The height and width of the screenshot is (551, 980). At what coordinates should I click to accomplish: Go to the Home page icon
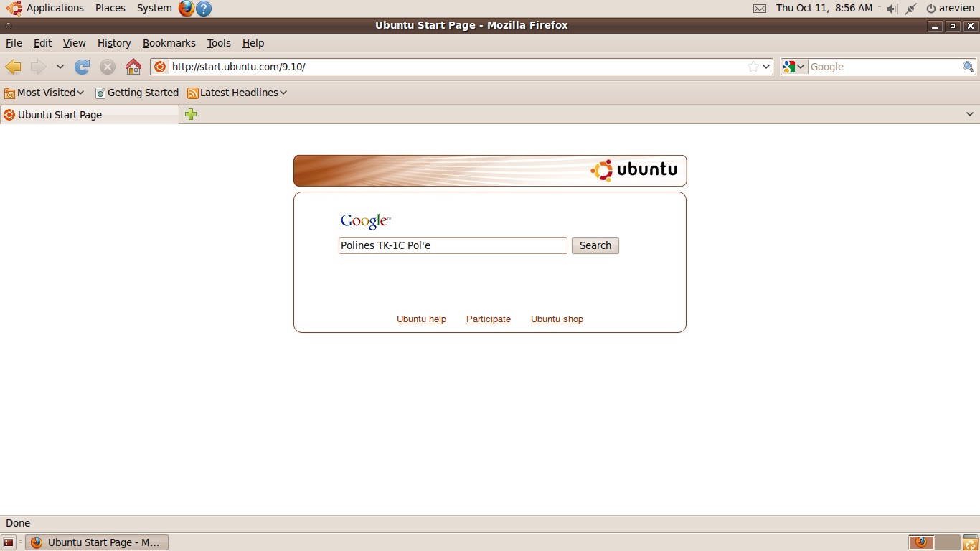pyautogui.click(x=133, y=67)
